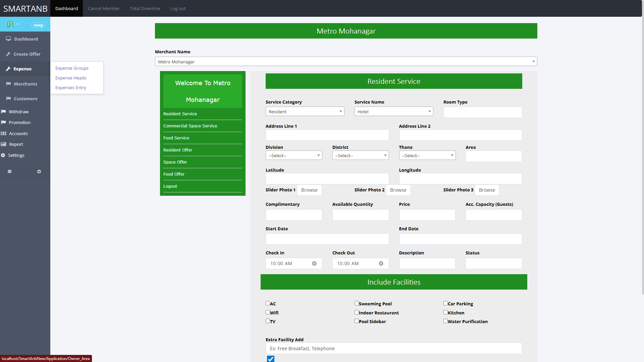Click the flag icon next to Merchants
The width and height of the screenshot is (644, 362).
(8, 84)
